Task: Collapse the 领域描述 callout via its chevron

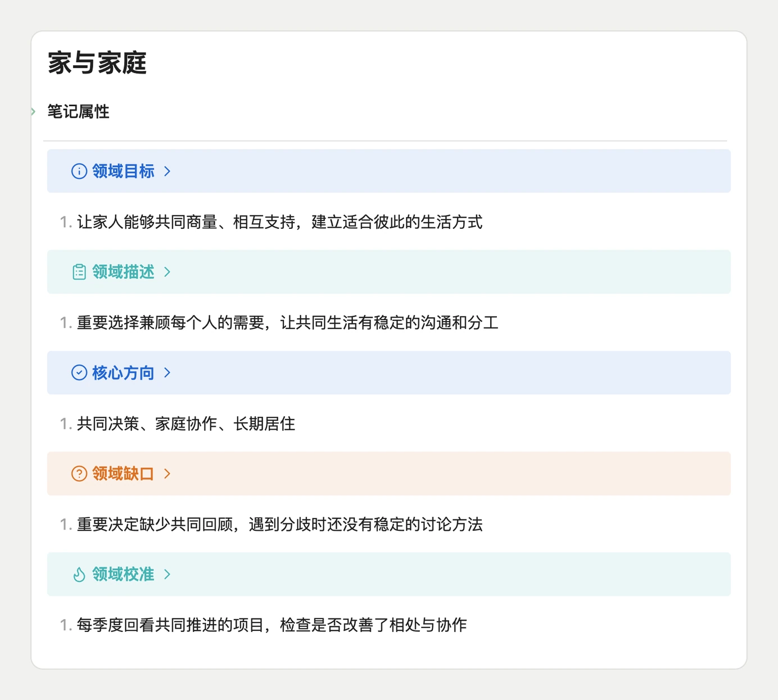Action: pyautogui.click(x=167, y=272)
